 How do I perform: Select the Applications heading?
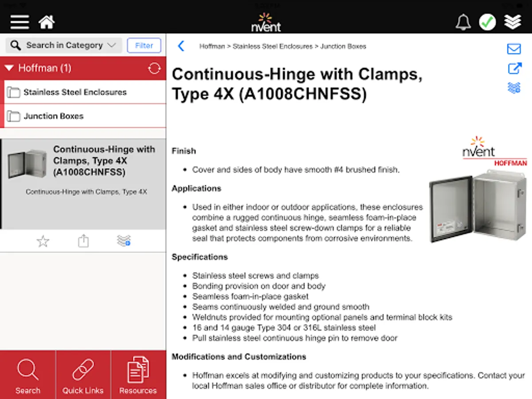196,188
